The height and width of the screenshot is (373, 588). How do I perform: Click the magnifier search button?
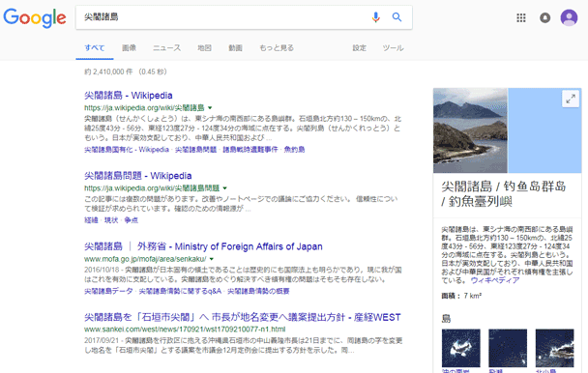click(397, 17)
